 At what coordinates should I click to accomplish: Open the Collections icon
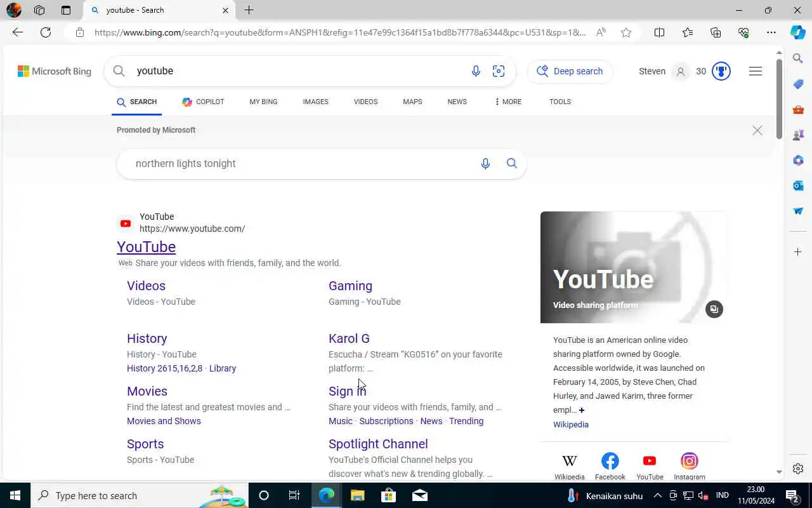pos(716,32)
